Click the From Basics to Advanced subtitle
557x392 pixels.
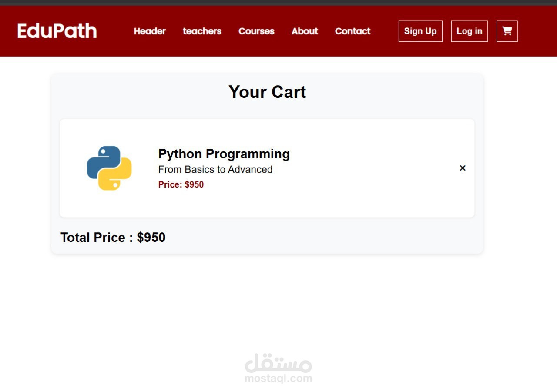point(215,170)
